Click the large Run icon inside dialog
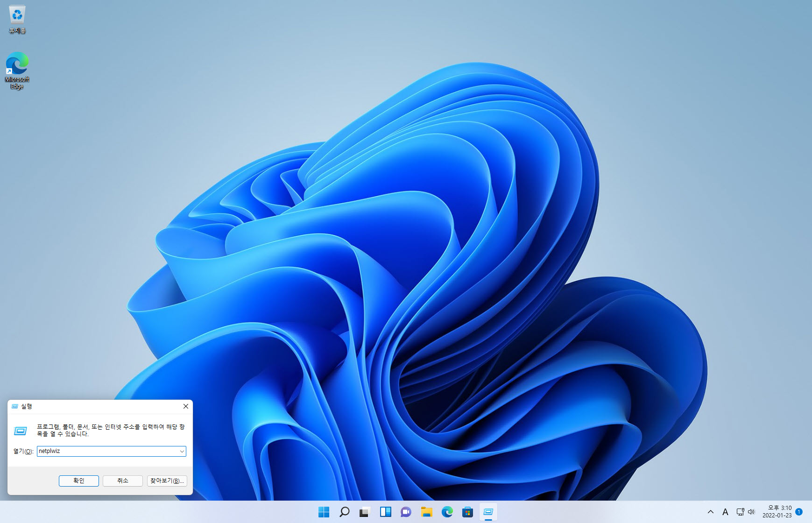 coord(21,431)
